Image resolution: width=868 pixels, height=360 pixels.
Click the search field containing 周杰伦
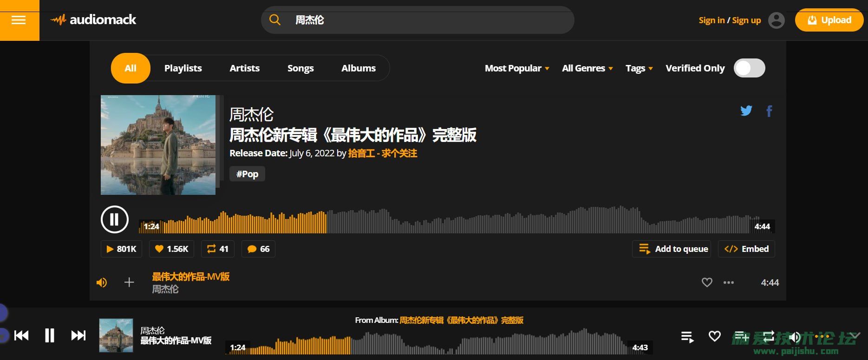click(418, 20)
